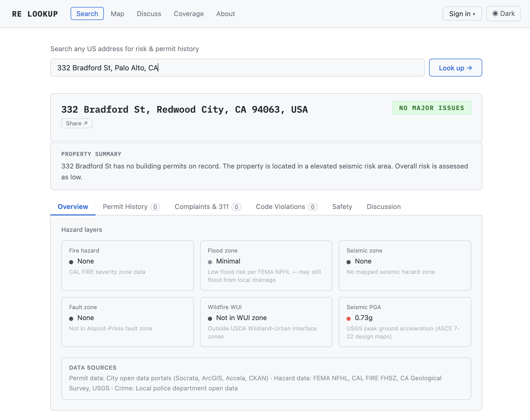Click the address search input field
Screen dimensions: 530x420
237,68
